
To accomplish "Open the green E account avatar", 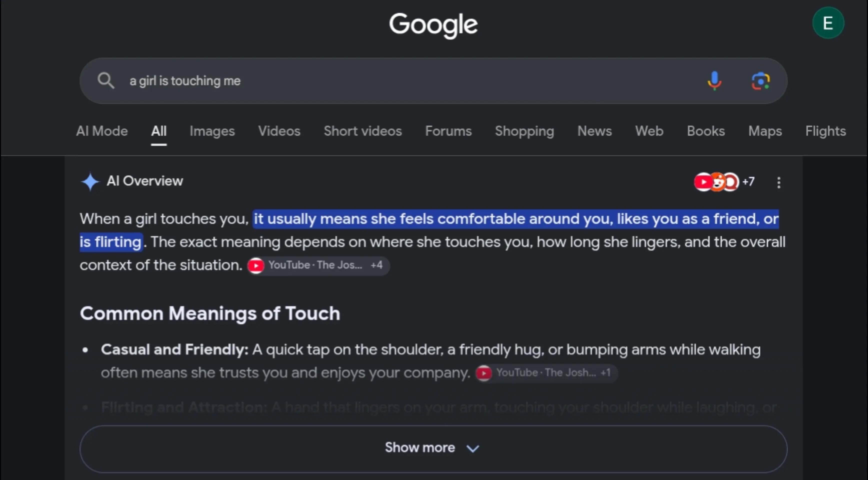I will pos(828,23).
